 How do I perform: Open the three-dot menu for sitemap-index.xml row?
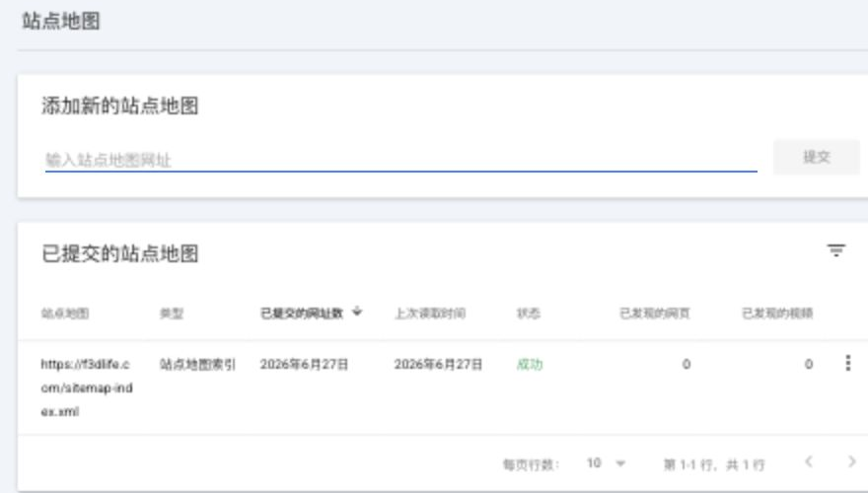tap(848, 363)
